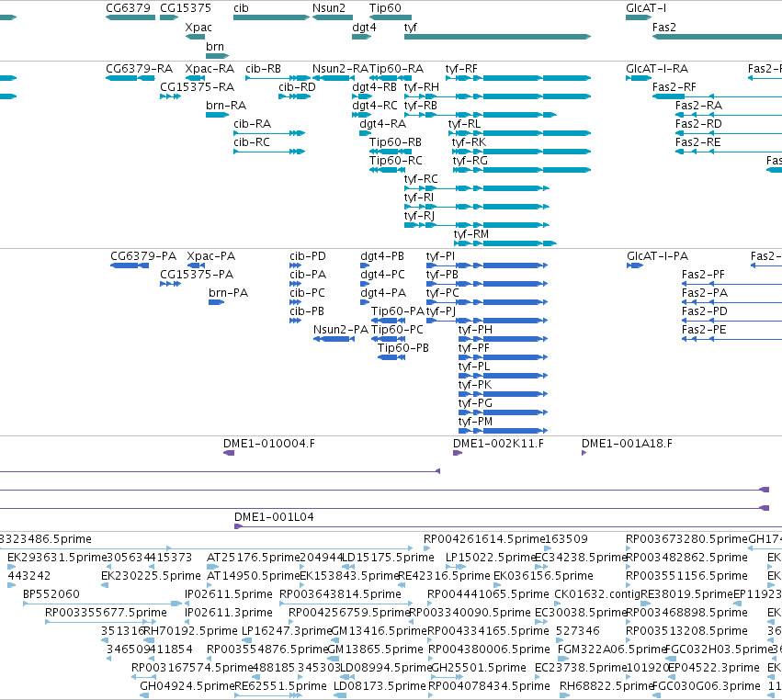Click the CG15375 gene glyph

tap(169, 17)
